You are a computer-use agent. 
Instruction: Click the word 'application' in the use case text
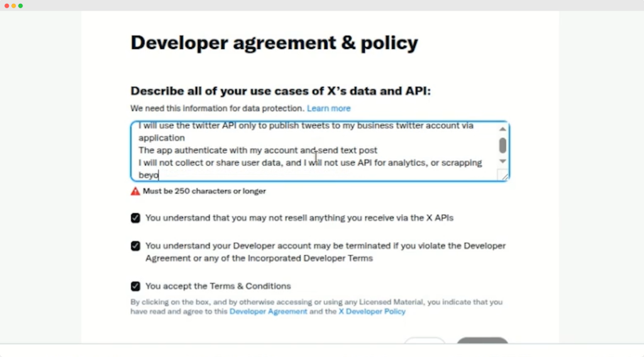tap(162, 138)
